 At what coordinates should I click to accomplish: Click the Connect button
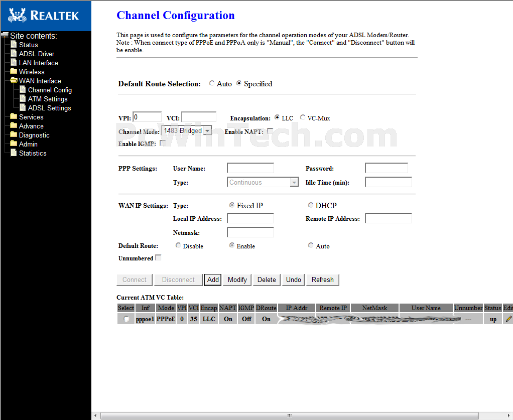(x=135, y=279)
